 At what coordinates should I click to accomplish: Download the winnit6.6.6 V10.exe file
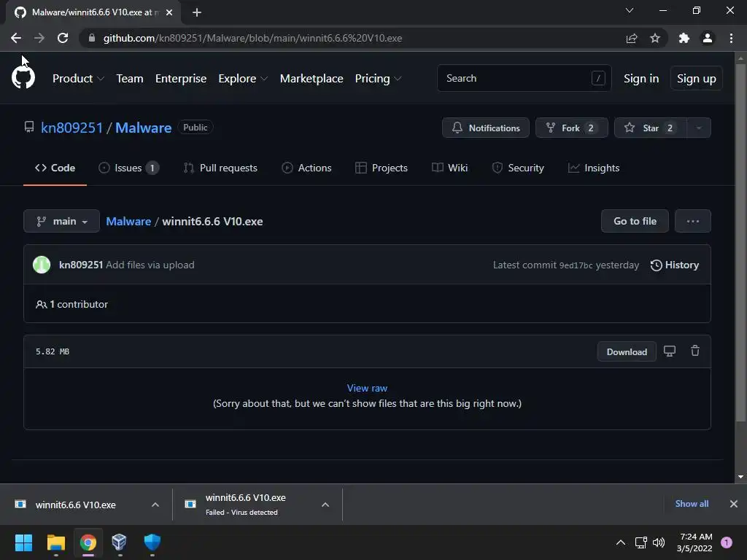(x=627, y=352)
